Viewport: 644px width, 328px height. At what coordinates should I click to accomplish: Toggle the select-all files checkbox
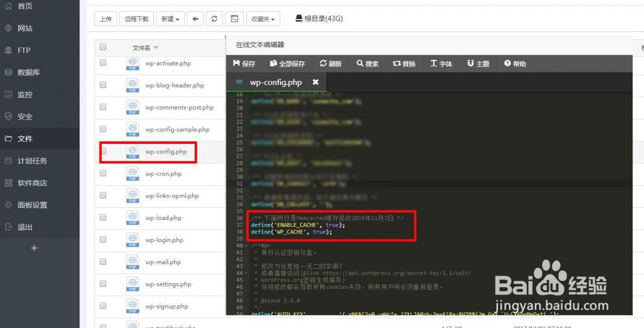[103, 47]
